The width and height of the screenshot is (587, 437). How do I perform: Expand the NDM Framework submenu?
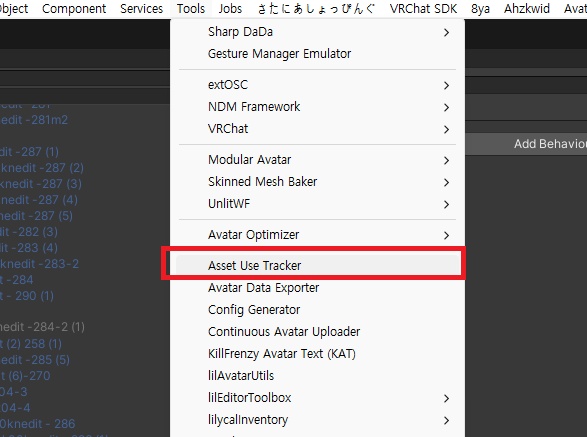pos(317,107)
